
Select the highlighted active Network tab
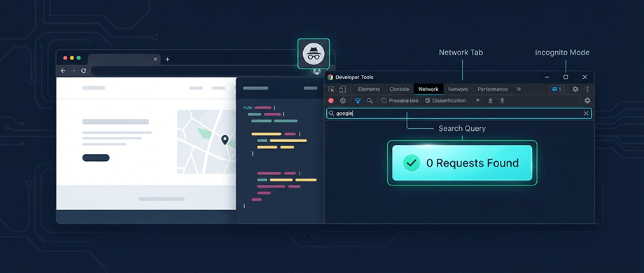(x=428, y=89)
